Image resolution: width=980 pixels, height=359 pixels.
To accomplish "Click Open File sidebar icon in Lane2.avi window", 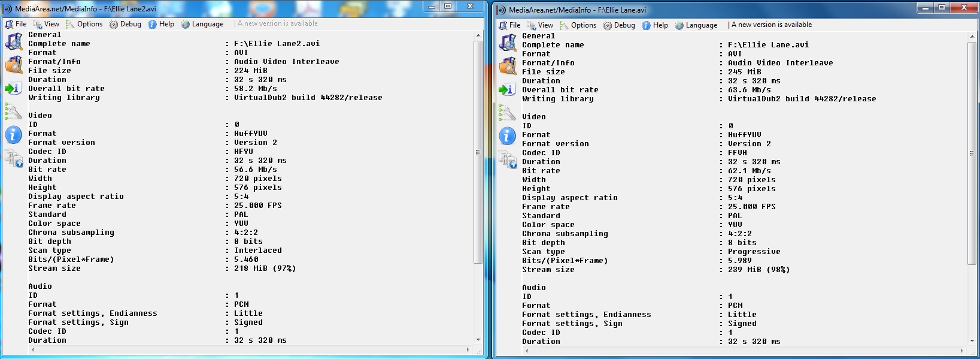I will pyautogui.click(x=14, y=42).
